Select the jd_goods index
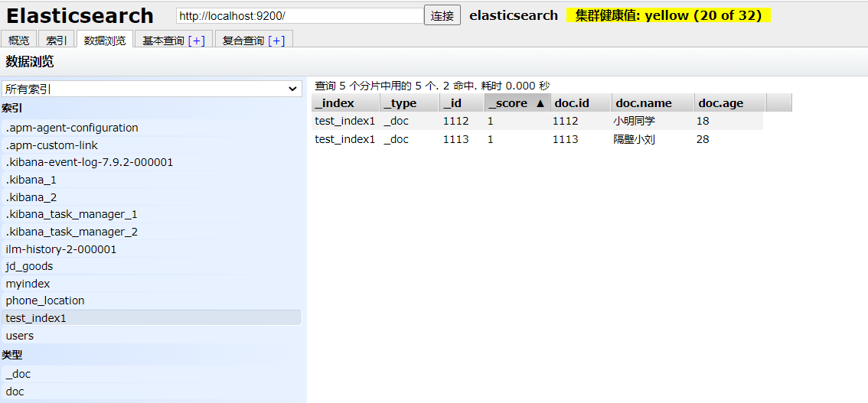 tap(152, 266)
